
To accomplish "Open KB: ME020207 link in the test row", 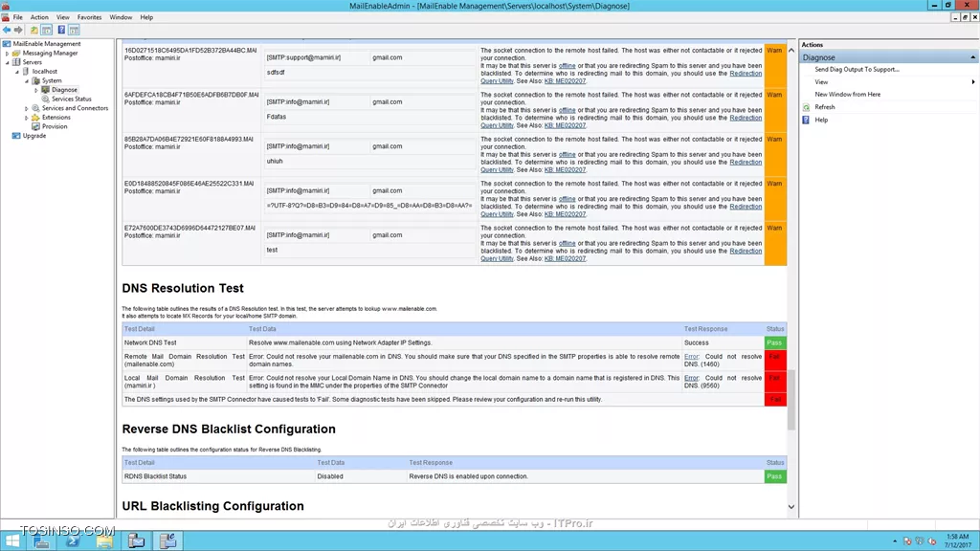I will [x=565, y=258].
